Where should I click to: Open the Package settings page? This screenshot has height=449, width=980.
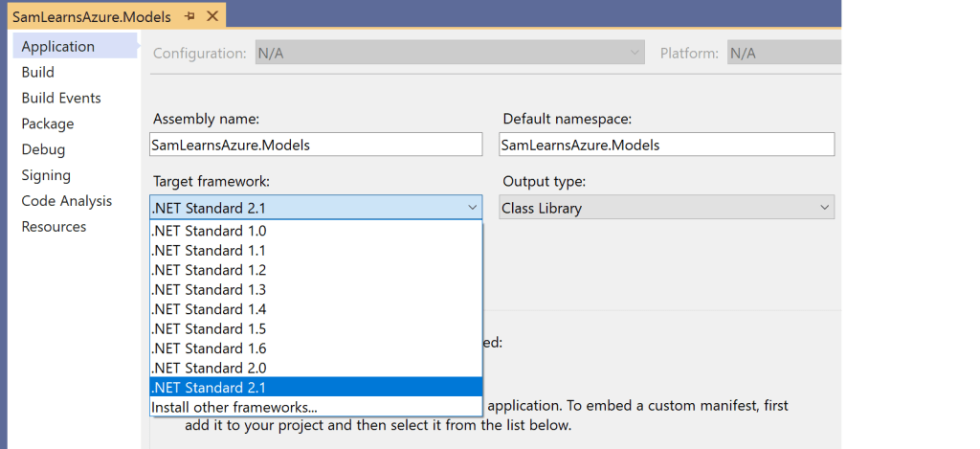(48, 123)
